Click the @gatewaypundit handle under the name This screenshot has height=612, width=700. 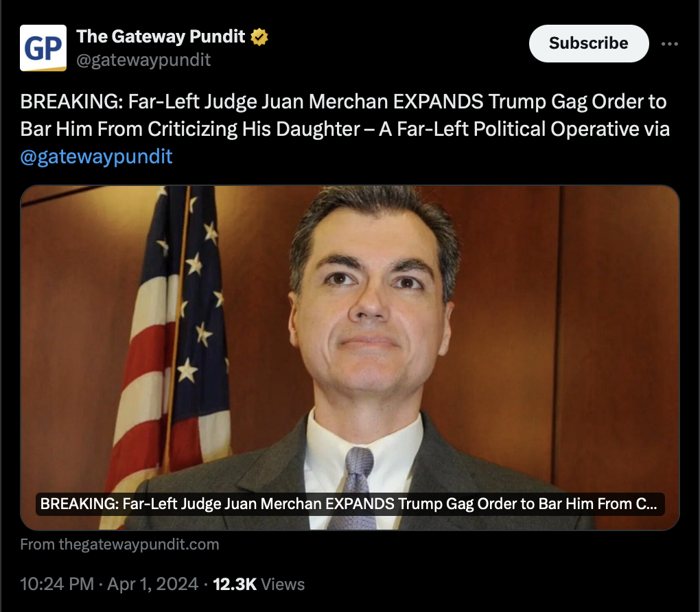[143, 60]
